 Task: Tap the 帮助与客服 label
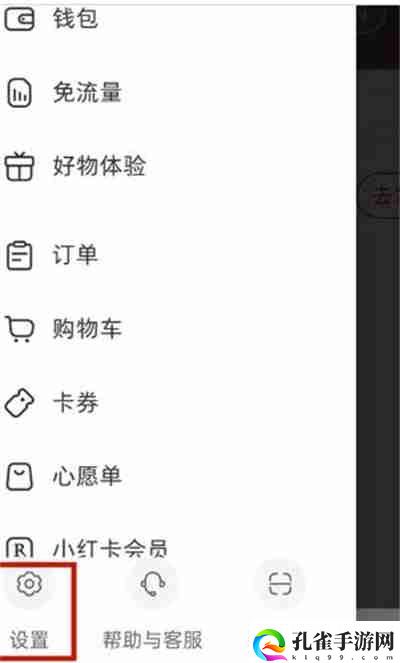153,640
